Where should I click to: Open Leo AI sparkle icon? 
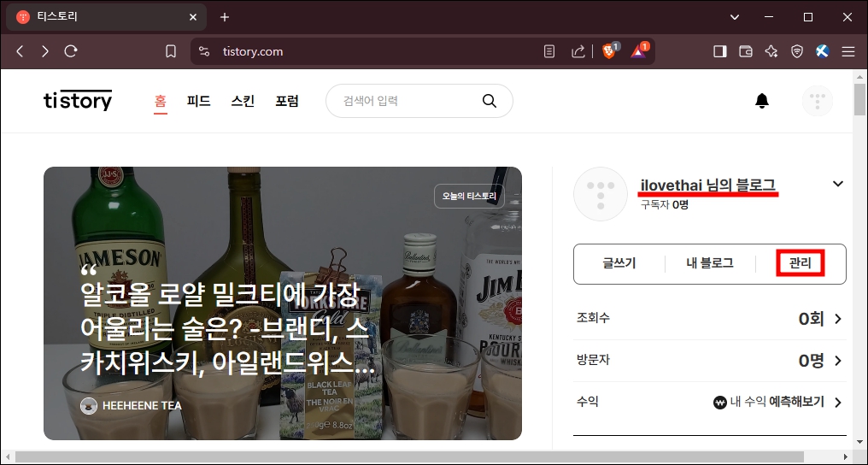(771, 51)
